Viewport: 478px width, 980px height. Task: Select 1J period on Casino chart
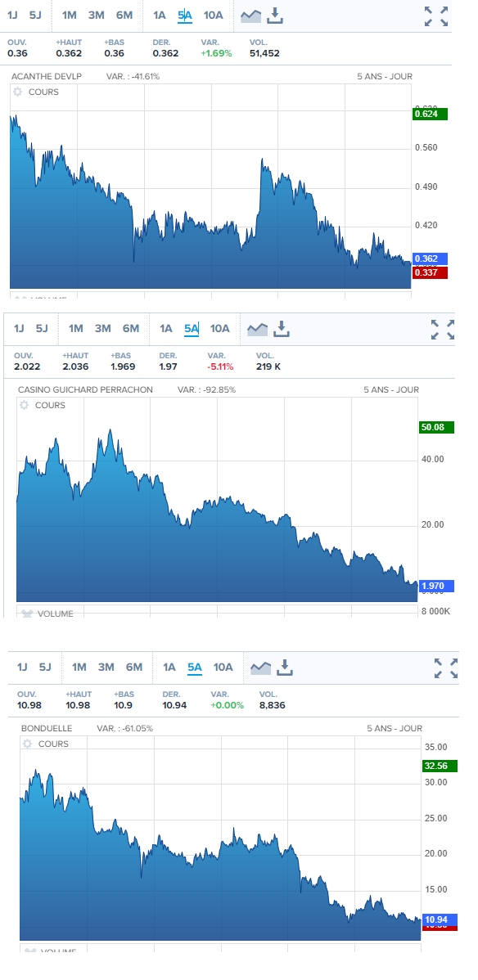tap(19, 328)
